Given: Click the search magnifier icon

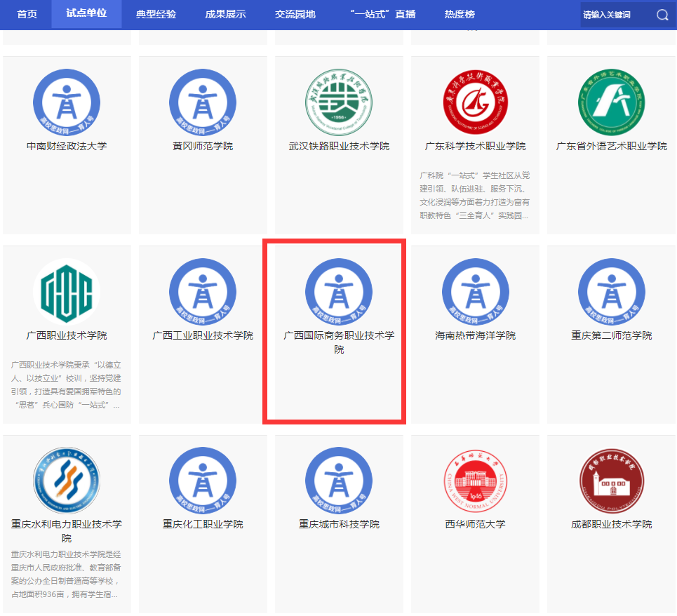Looking at the screenshot, I should [x=662, y=15].
